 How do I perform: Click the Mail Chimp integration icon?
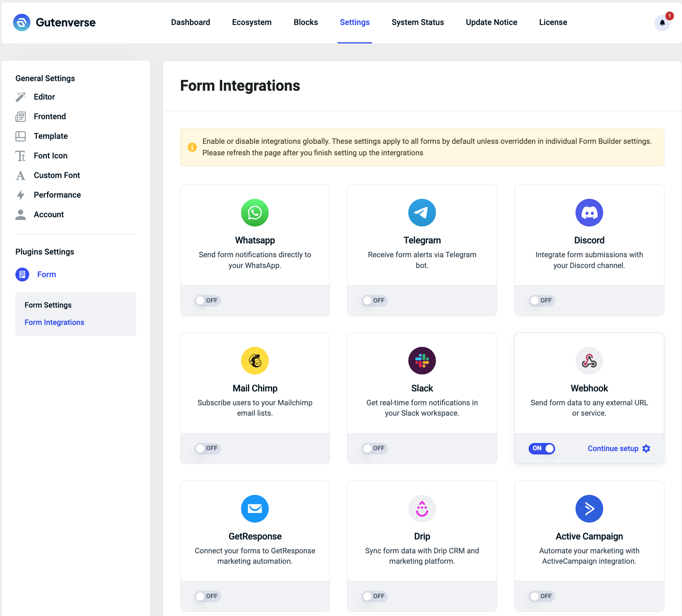pos(255,361)
